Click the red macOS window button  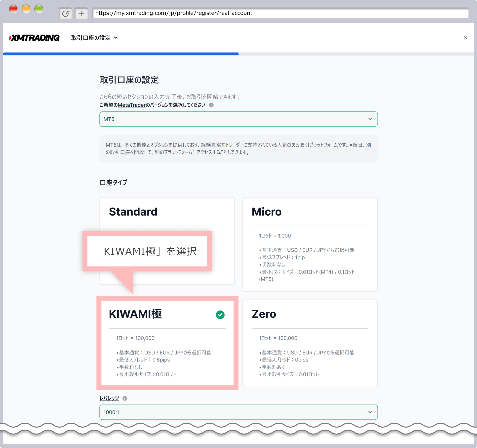[13, 9]
